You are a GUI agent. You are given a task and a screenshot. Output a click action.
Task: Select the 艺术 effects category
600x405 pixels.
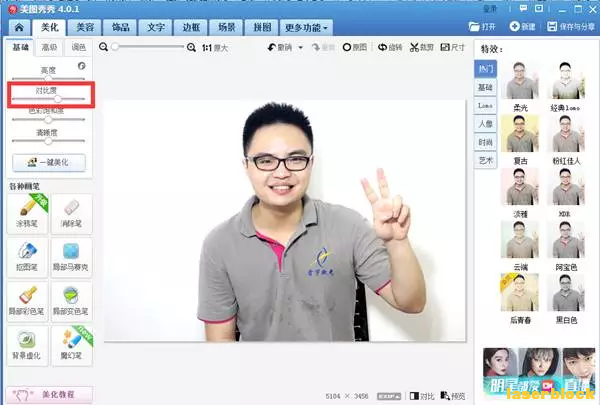point(486,160)
